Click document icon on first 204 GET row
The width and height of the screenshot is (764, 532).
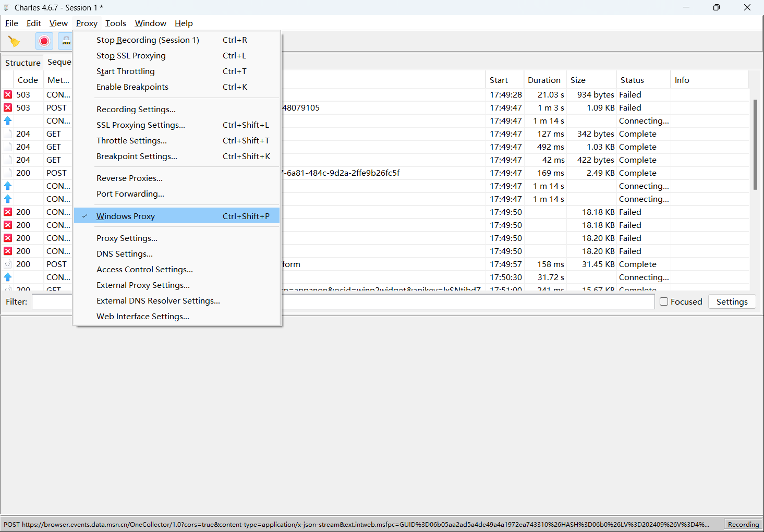pyautogui.click(x=8, y=134)
